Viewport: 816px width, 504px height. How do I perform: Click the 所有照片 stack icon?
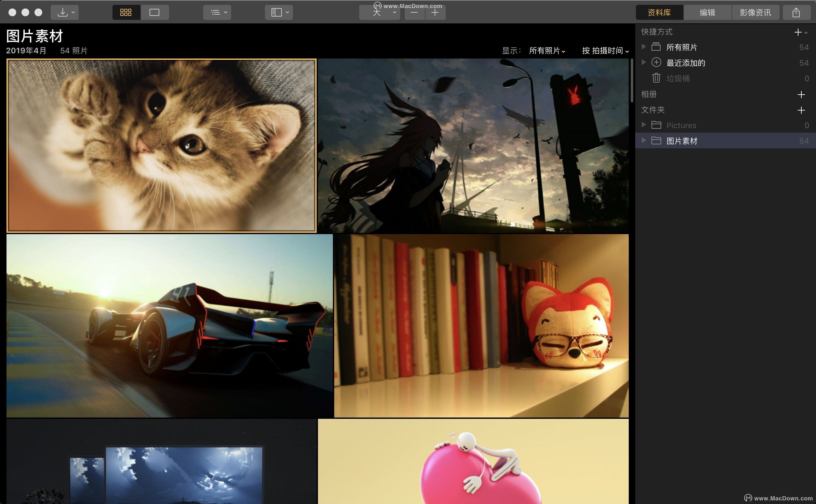(656, 47)
